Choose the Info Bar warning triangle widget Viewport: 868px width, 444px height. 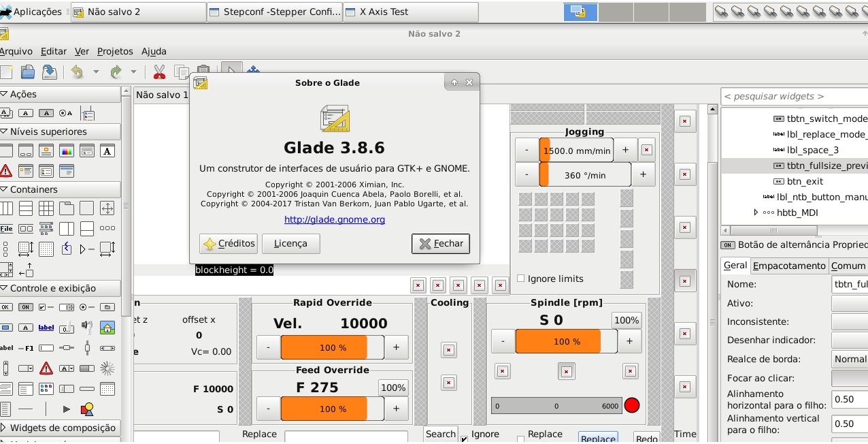click(46, 368)
